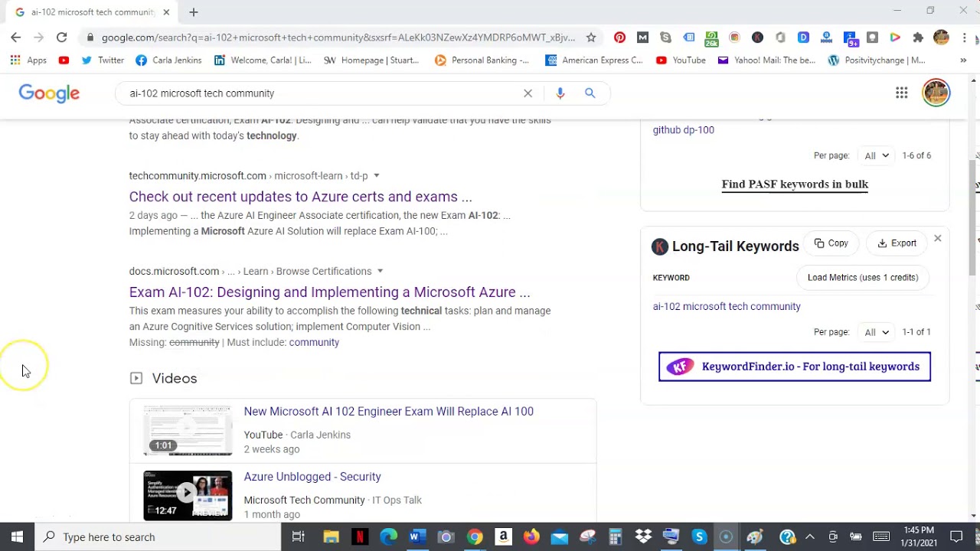Open the Google account avatar
This screenshot has width=980, height=551.
coord(936,93)
